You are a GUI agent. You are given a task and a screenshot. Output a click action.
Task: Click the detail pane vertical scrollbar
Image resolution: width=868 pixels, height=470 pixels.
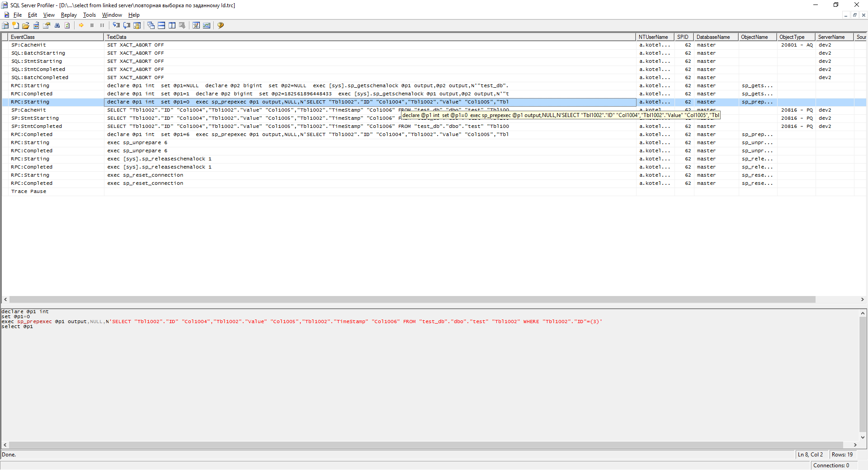pyautogui.click(x=863, y=374)
